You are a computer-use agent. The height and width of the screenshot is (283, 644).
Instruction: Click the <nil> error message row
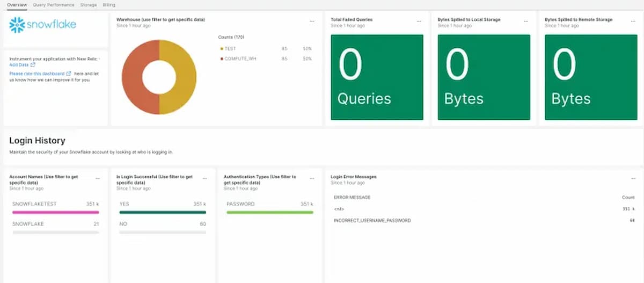484,209
